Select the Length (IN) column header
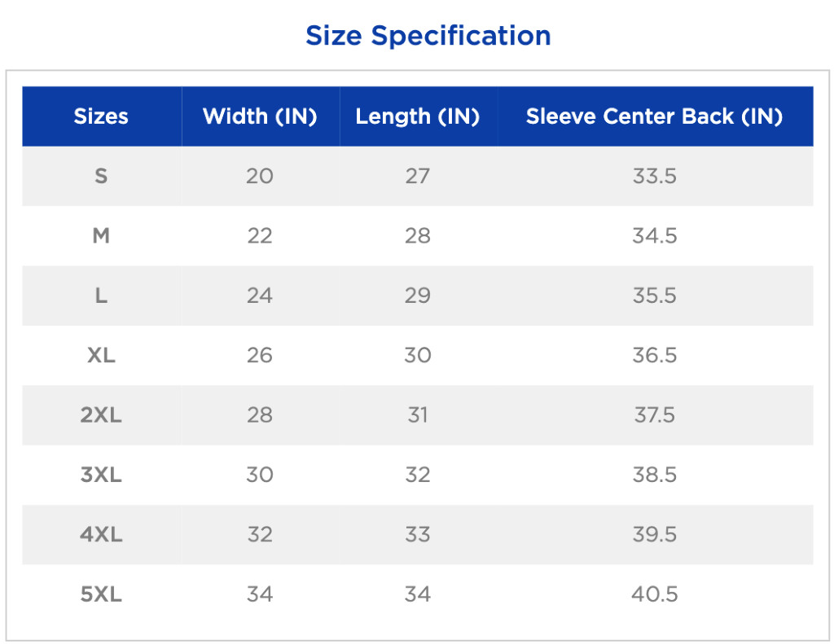Viewport: 834px width, 644px height. click(417, 116)
